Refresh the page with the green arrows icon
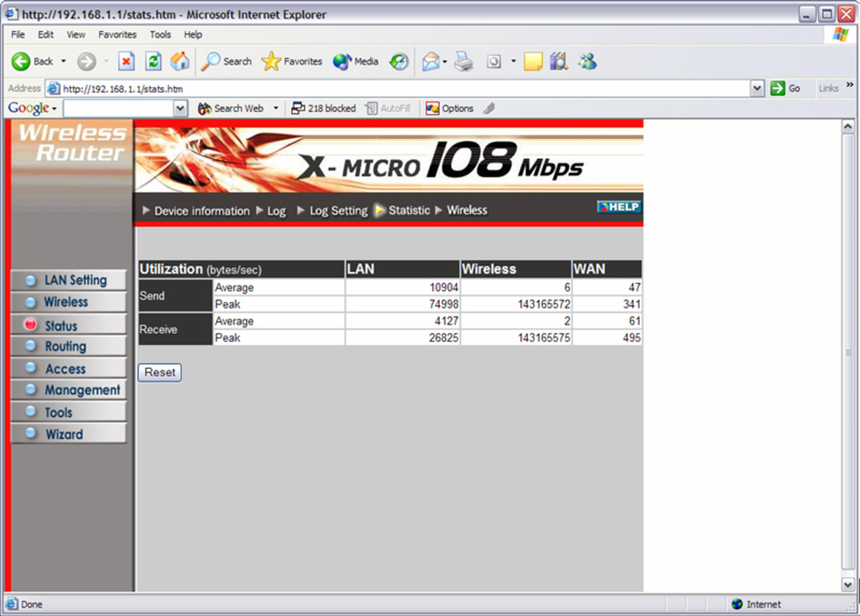This screenshot has width=860, height=616. (153, 62)
